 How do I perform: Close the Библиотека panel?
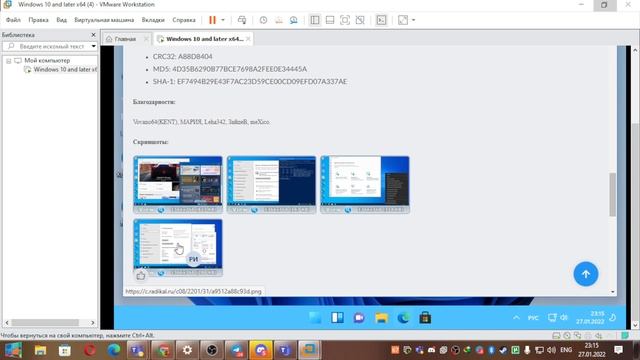coord(93,35)
